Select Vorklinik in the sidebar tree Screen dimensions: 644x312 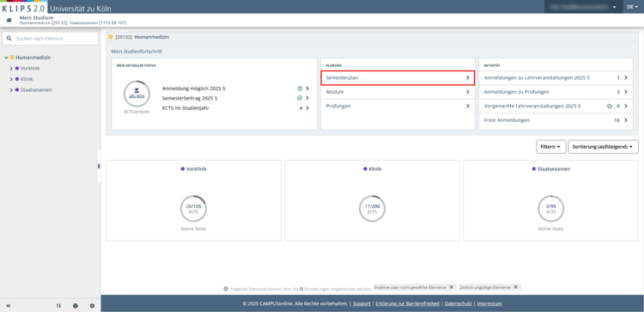point(30,68)
